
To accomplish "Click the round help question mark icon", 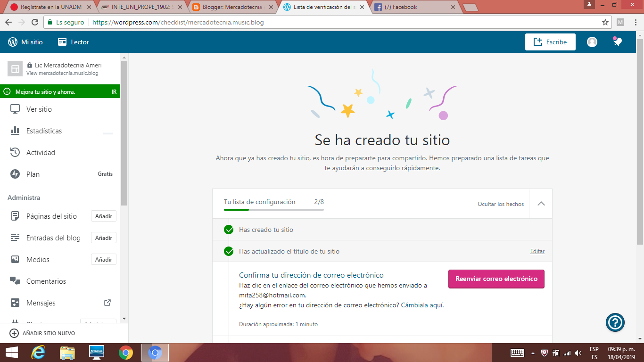I will pos(615,322).
